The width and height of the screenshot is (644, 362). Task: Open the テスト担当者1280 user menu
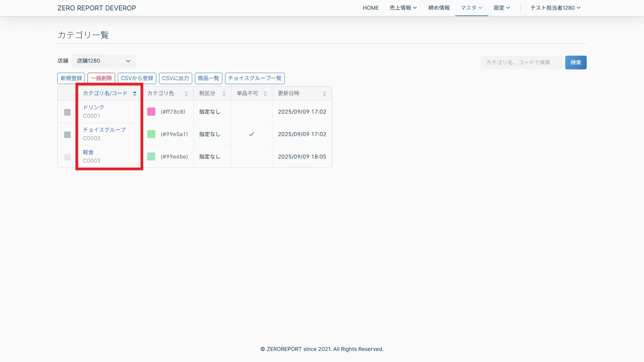click(x=555, y=8)
